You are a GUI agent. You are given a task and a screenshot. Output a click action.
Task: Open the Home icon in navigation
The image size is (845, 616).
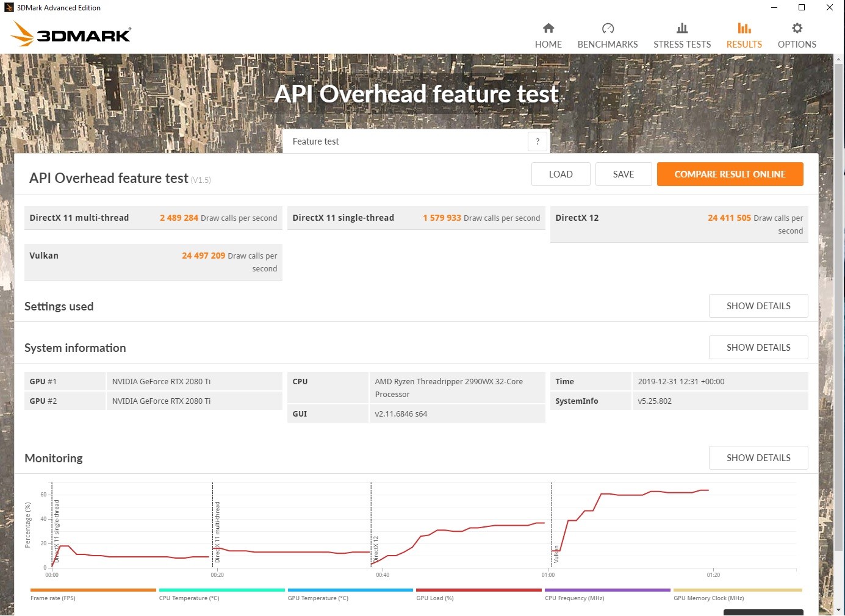coord(548,28)
